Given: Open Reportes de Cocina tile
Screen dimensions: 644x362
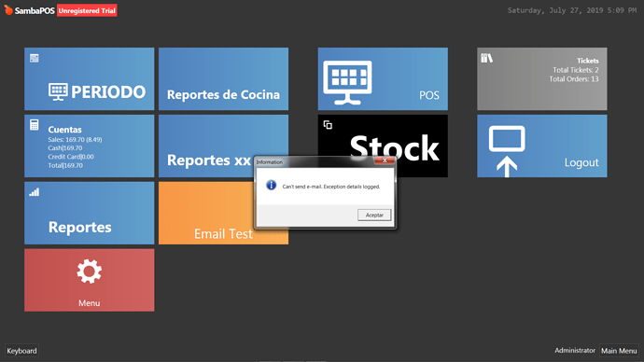Looking at the screenshot, I should point(223,78).
